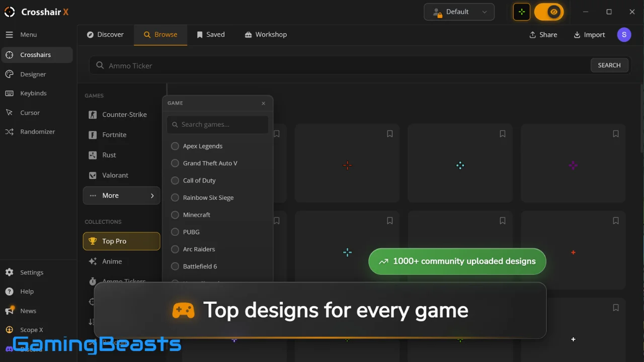
Task: Open the Default profile dropdown
Action: [459, 12]
